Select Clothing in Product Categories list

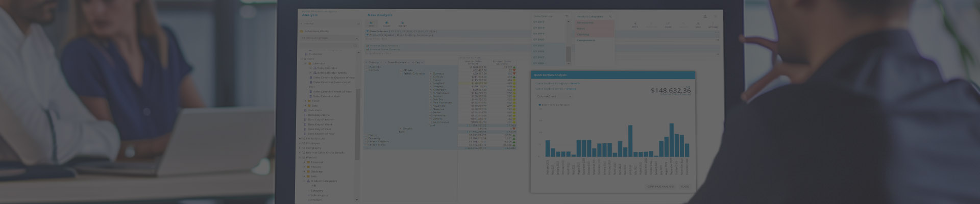[x=583, y=35]
